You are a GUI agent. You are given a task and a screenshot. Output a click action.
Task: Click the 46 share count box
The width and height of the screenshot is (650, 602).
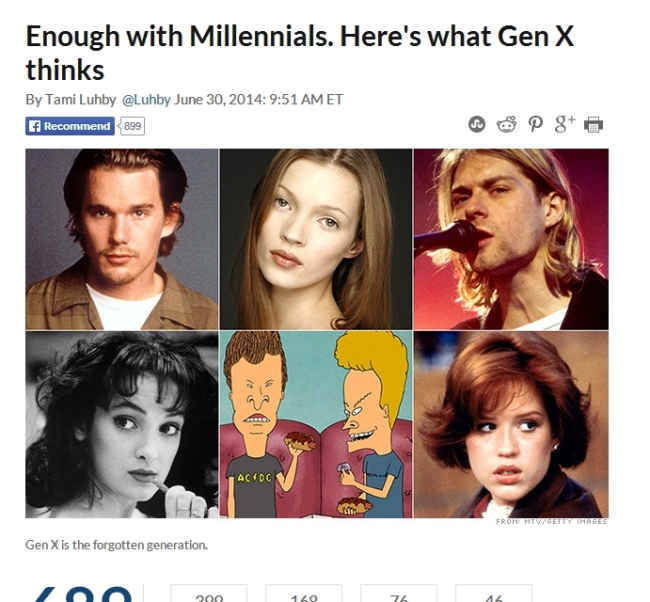[x=493, y=593]
